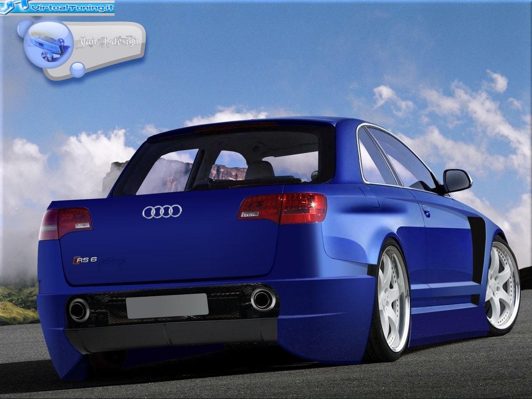The height and width of the screenshot is (399, 532).
Task: Select the blank rear license plate
Action: 167,306
